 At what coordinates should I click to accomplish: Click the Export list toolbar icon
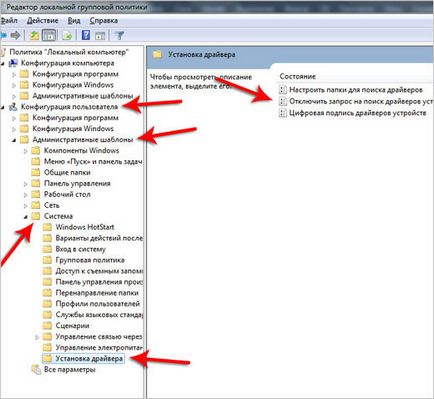tap(67, 35)
